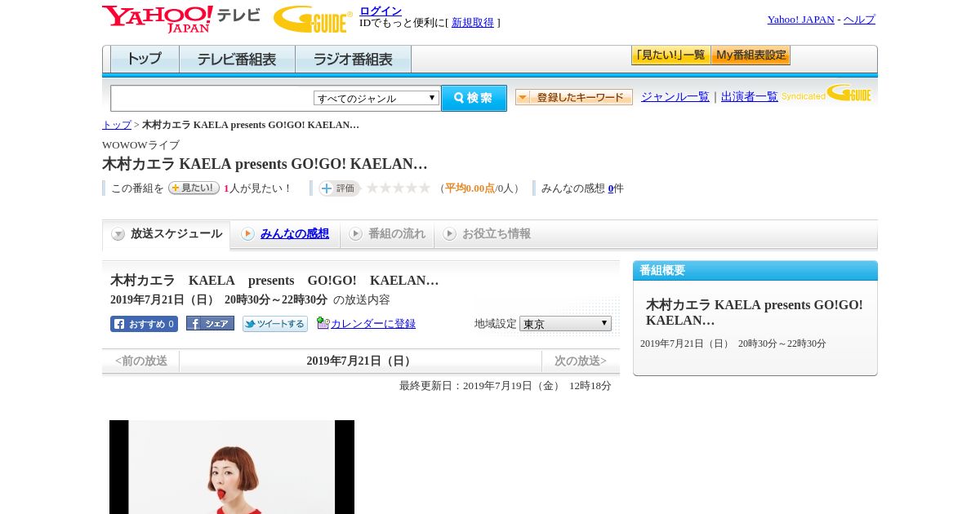Rate the program using the star row

[x=399, y=188]
